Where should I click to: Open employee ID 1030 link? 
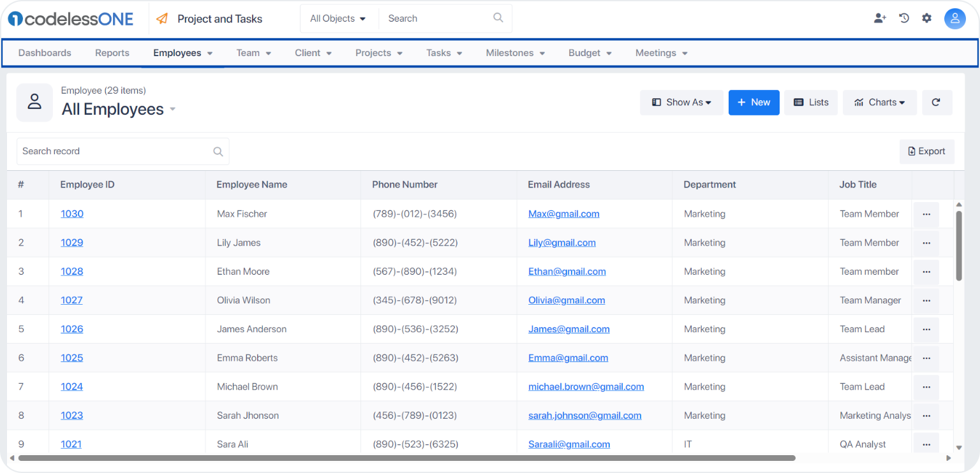(x=72, y=214)
